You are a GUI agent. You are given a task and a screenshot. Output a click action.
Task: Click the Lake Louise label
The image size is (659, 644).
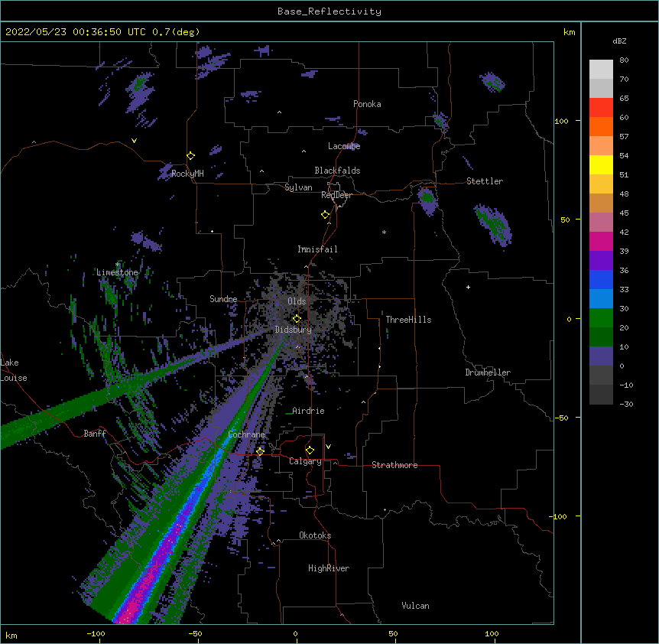14,370
